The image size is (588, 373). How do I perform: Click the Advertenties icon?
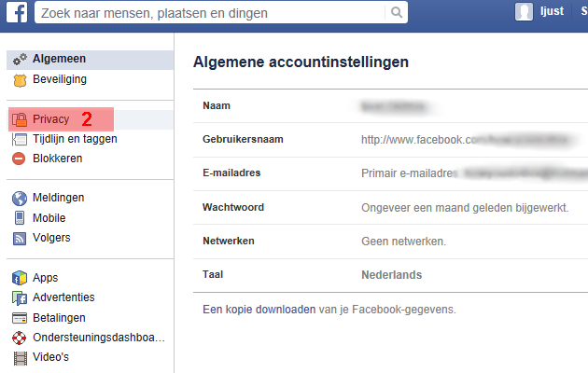pyautogui.click(x=20, y=298)
